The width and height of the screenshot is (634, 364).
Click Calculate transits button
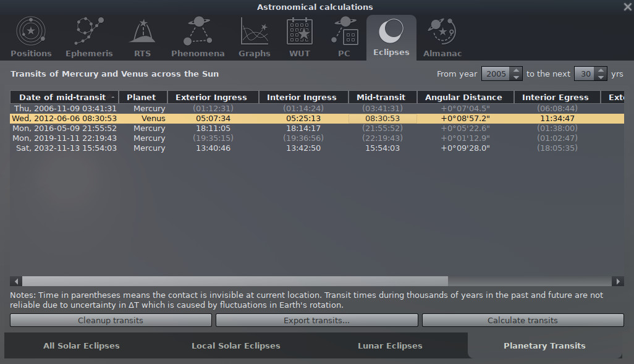tap(522, 320)
